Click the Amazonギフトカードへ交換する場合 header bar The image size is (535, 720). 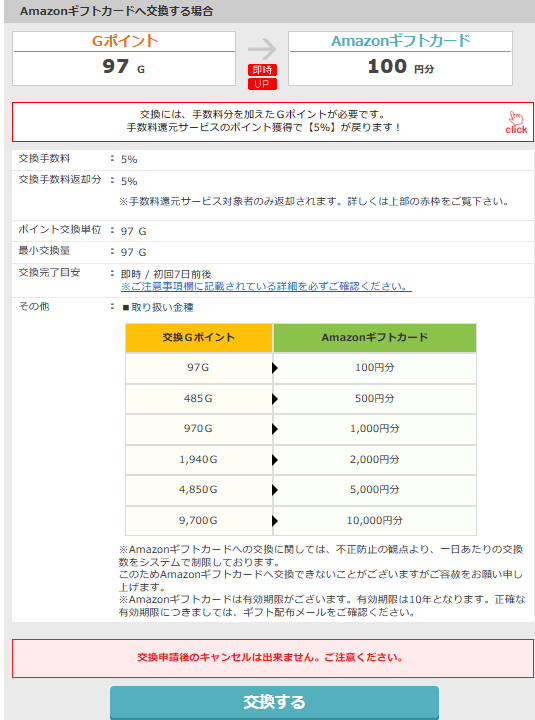coord(269,11)
